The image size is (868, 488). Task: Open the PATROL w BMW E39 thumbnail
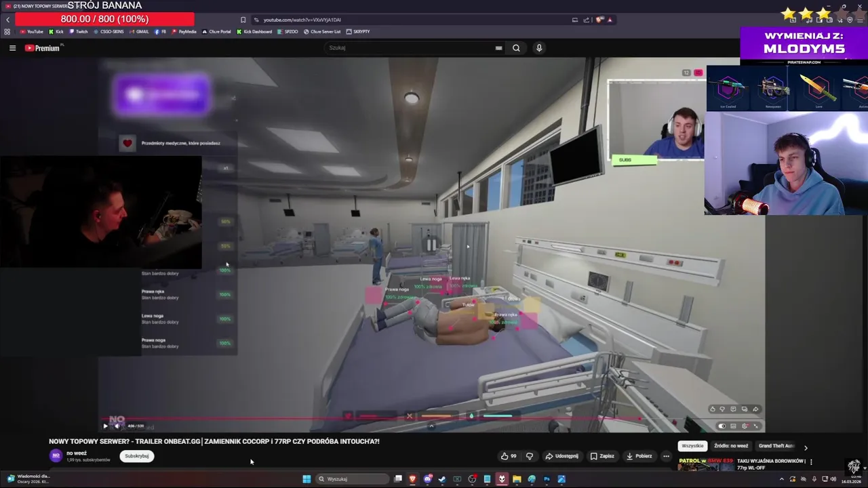tap(705, 464)
